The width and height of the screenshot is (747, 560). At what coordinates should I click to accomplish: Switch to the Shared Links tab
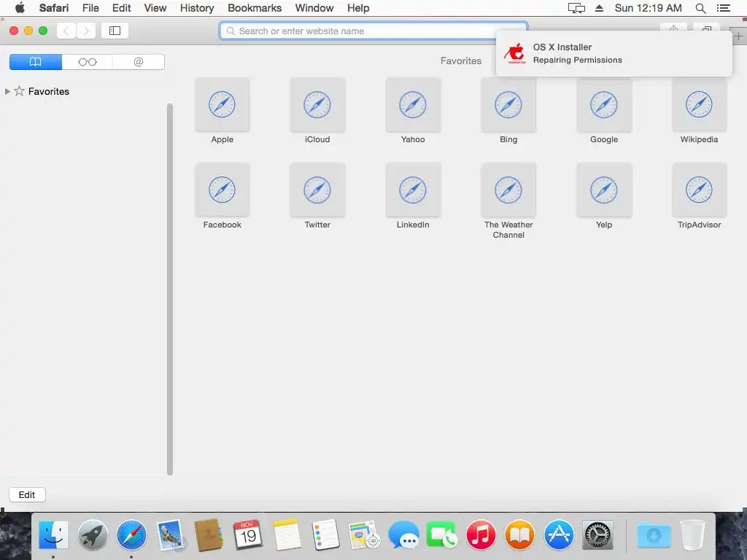point(139,62)
